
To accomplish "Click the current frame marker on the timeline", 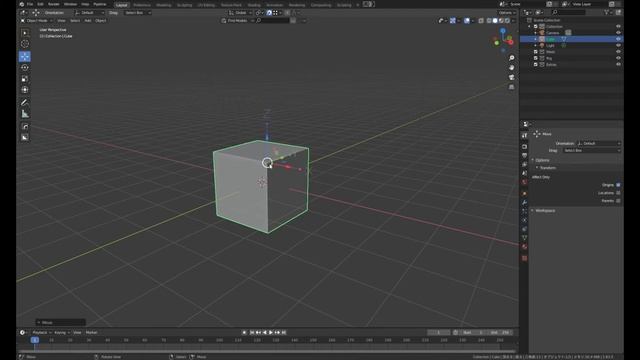I will click(x=35, y=340).
